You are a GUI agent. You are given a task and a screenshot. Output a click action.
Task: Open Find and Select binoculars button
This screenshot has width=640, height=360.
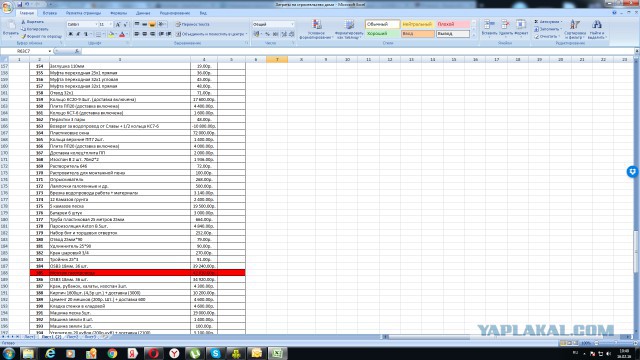(x=597, y=29)
